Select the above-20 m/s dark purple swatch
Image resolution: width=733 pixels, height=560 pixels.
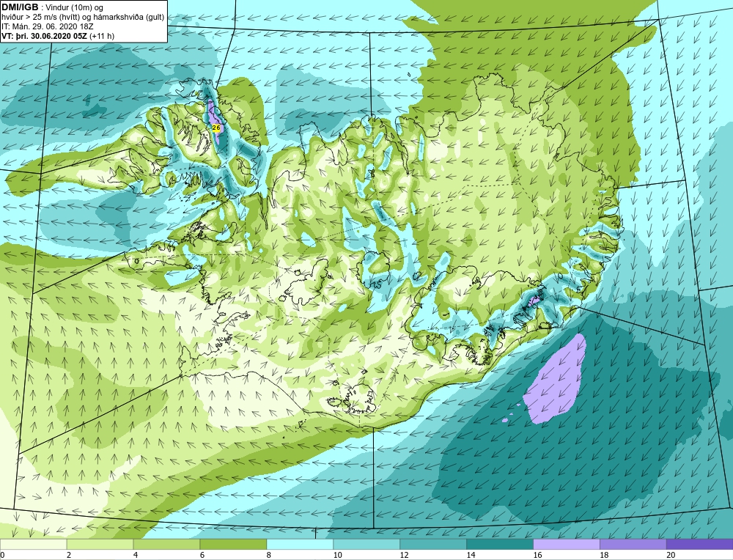click(700, 545)
